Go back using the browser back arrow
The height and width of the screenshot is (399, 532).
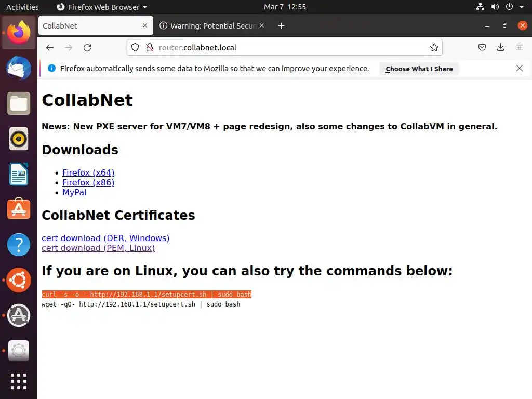pos(50,48)
